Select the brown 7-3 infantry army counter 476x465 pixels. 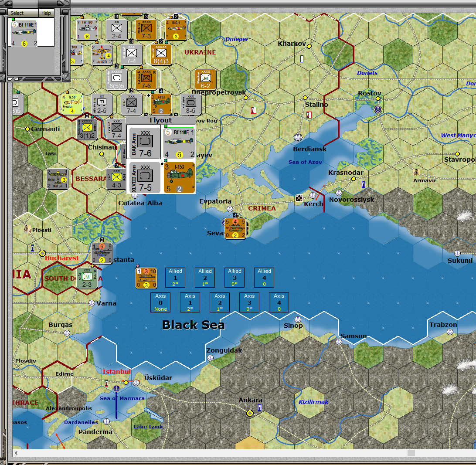click(x=146, y=30)
